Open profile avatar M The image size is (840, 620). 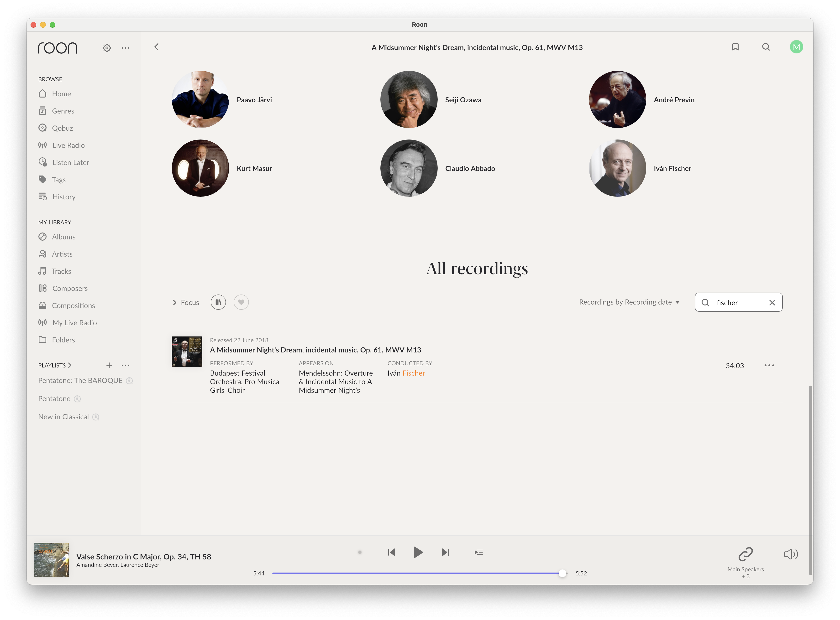(796, 47)
